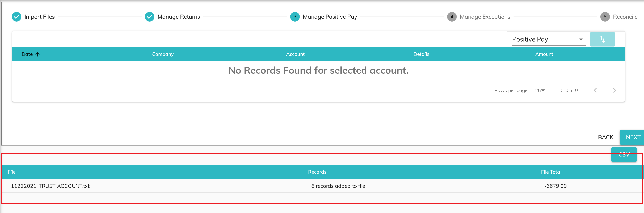Select the Import Files step label
The image size is (644, 213).
coord(39,17)
